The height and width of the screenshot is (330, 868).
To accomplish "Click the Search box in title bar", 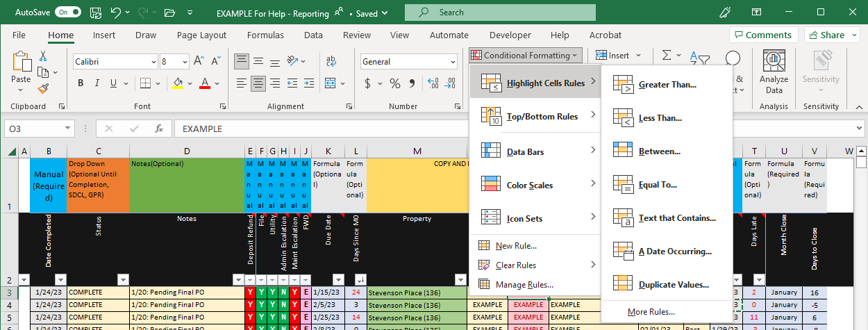I will pyautogui.click(x=500, y=13).
